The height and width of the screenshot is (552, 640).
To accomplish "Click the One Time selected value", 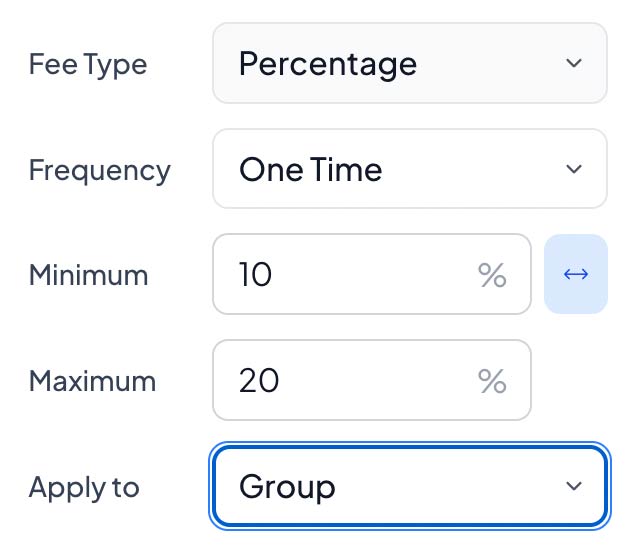I will coord(310,170).
